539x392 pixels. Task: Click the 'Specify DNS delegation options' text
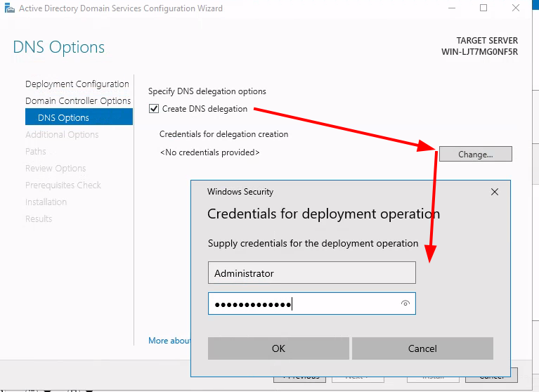[x=207, y=91]
